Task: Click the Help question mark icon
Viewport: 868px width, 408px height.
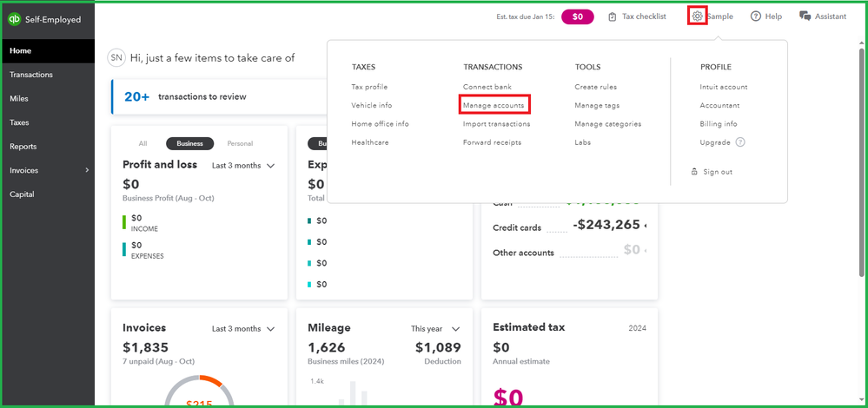Action: coord(756,16)
